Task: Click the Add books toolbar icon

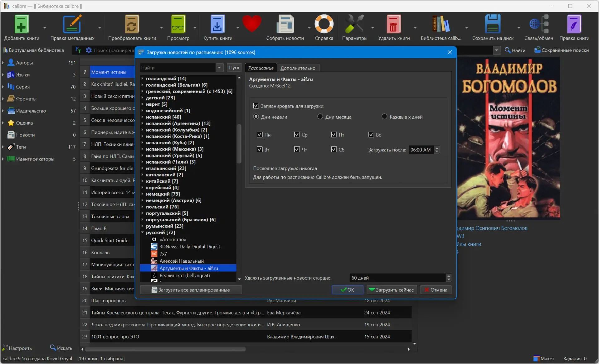Action: point(22,24)
